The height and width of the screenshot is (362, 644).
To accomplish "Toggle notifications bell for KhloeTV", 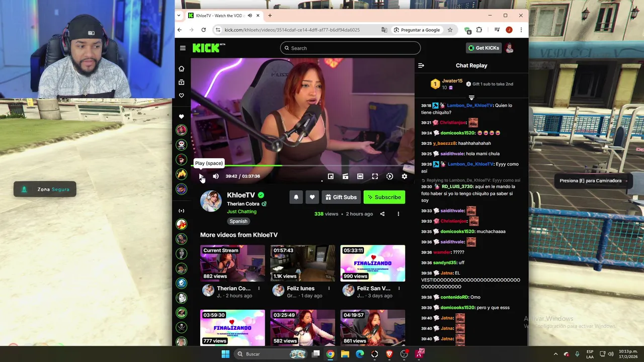I will (x=296, y=197).
